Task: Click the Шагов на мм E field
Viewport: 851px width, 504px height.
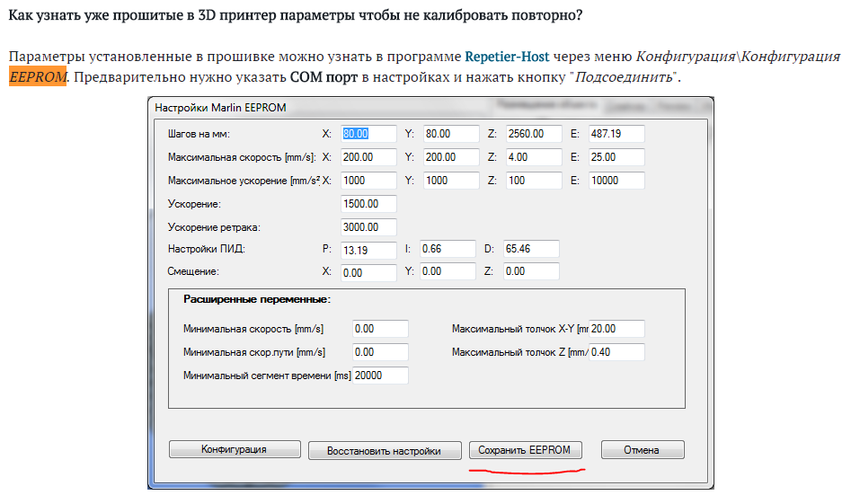Action: (x=616, y=134)
